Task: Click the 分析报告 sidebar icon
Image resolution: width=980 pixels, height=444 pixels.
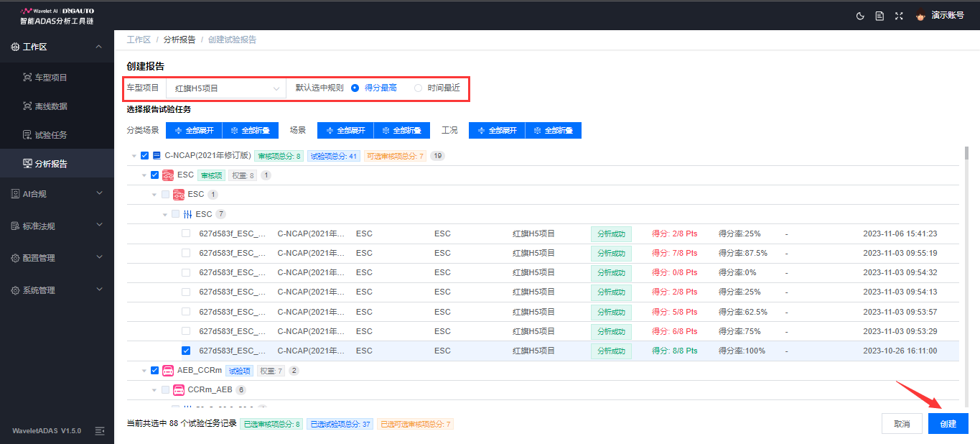Action: point(27,163)
